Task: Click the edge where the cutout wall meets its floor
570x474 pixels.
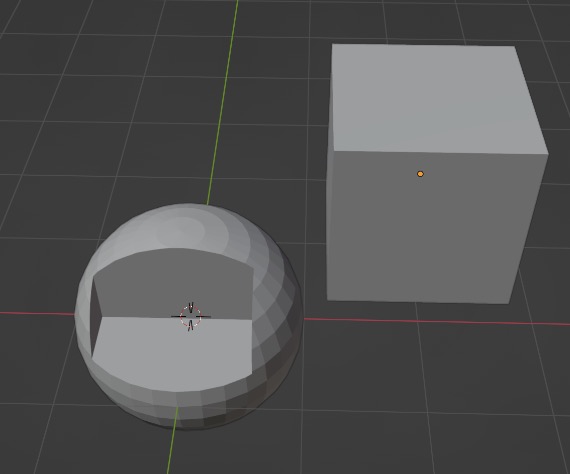Action: 173,318
